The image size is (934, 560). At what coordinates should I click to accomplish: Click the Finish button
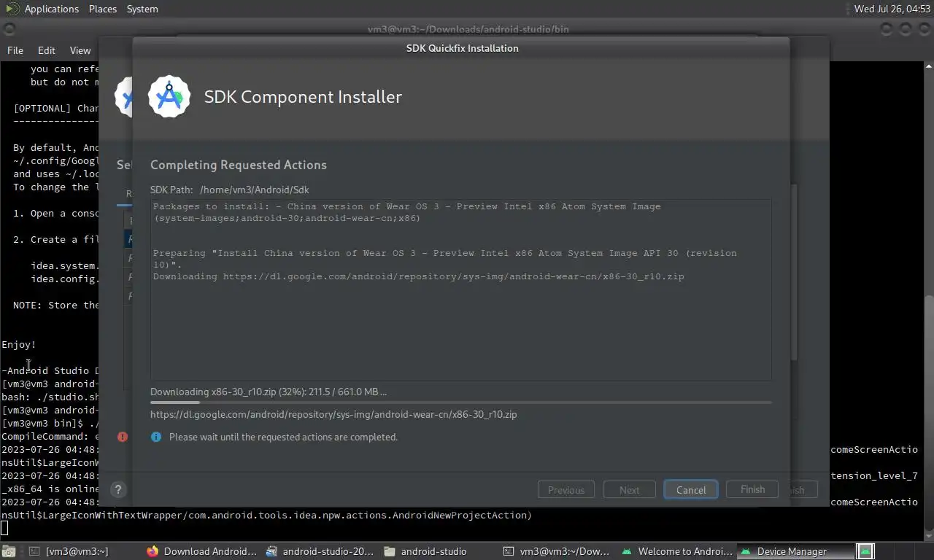(x=752, y=489)
